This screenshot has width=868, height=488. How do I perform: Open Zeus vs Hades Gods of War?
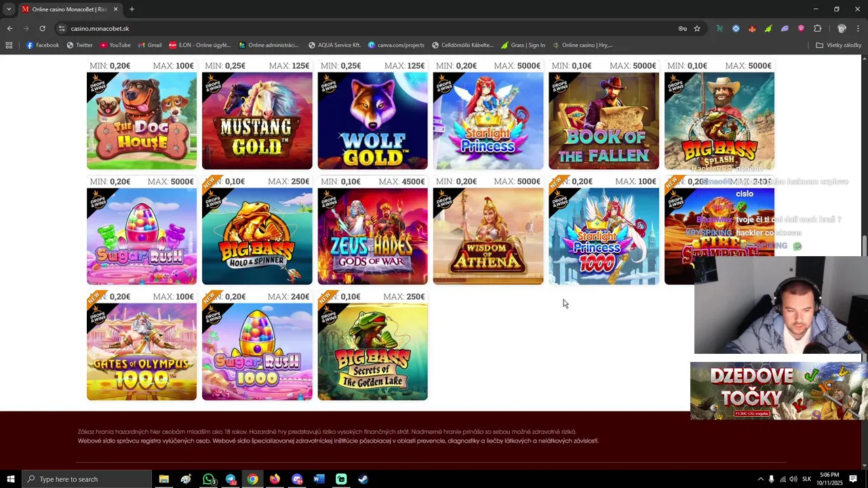pyautogui.click(x=372, y=236)
